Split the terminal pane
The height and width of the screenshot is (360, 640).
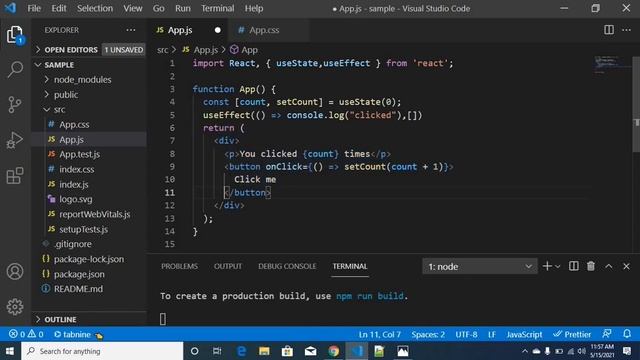[x=573, y=266]
